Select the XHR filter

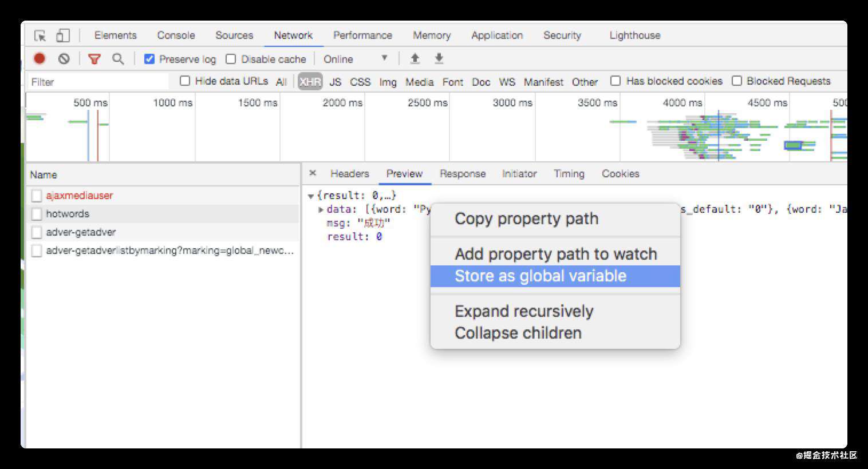pos(310,82)
